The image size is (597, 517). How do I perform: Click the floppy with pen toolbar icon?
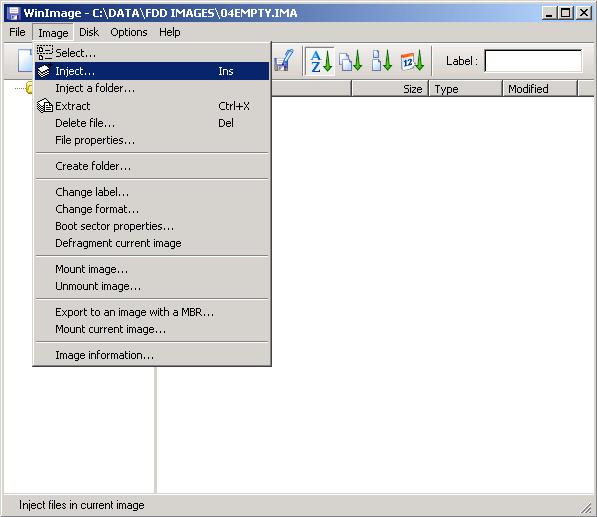point(283,61)
